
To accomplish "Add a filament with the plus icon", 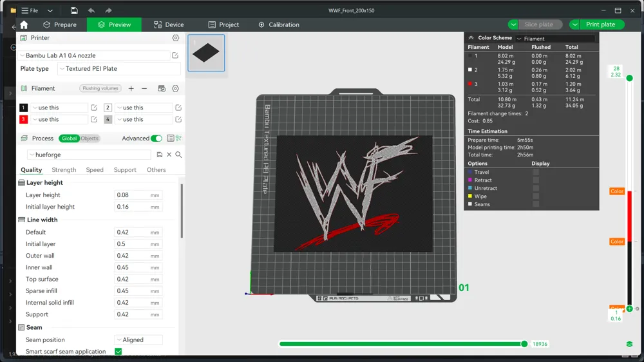I will 131,88.
